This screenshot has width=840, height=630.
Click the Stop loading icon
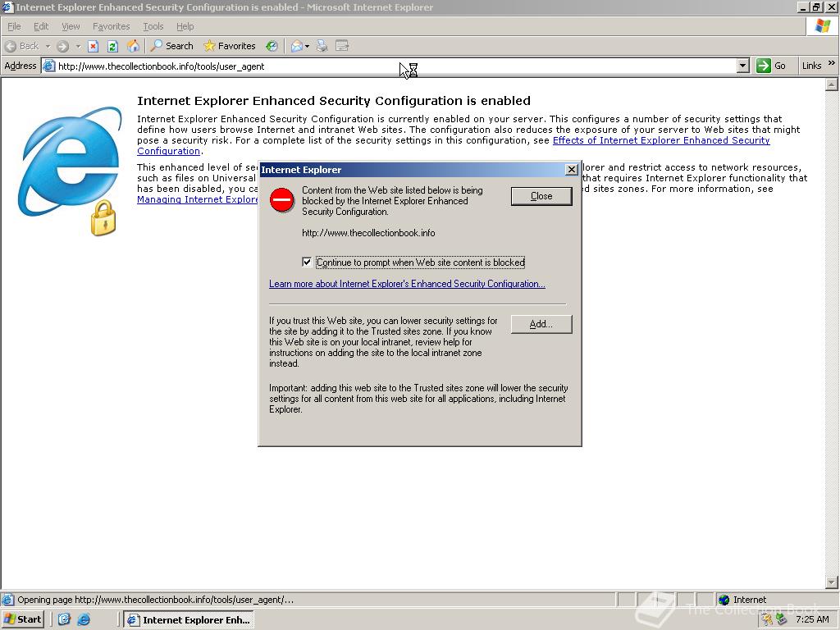click(94, 46)
